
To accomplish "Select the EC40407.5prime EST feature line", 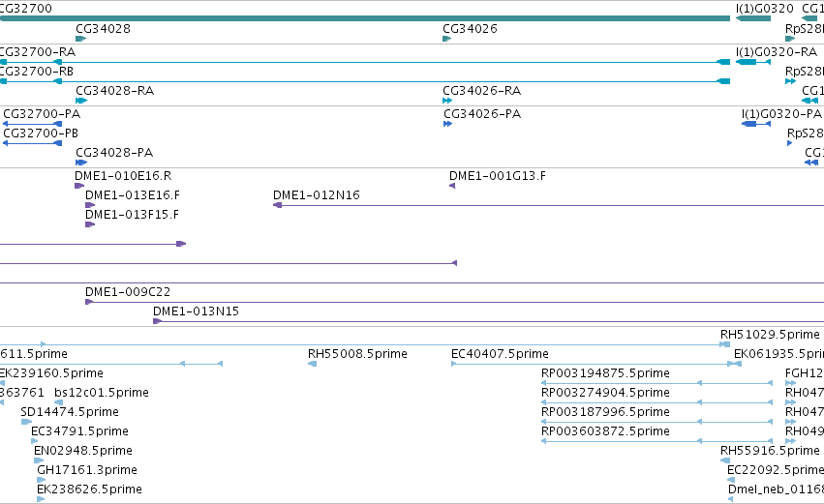I will pyautogui.click(x=595, y=364).
